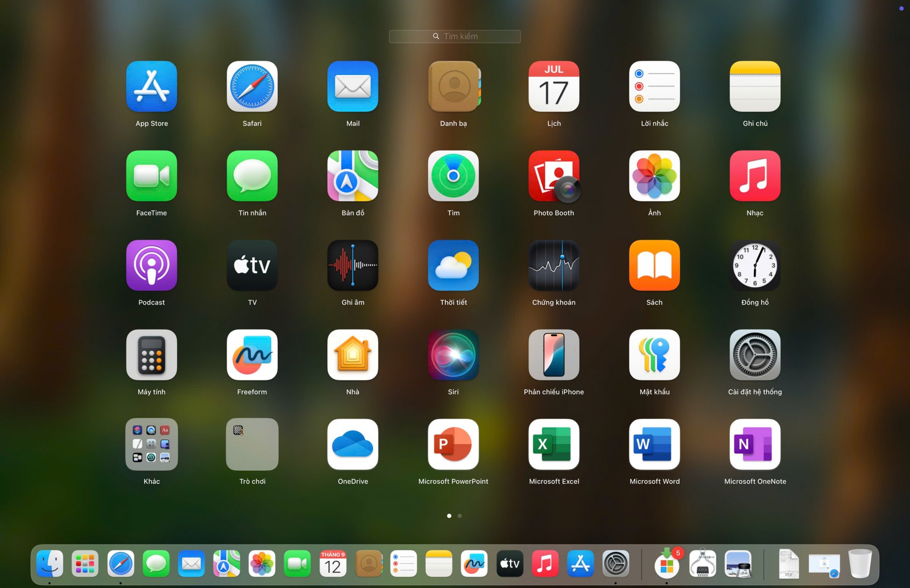This screenshot has height=588, width=910.
Task: Launch Safari from the Launchpad grid
Action: pyautogui.click(x=252, y=86)
